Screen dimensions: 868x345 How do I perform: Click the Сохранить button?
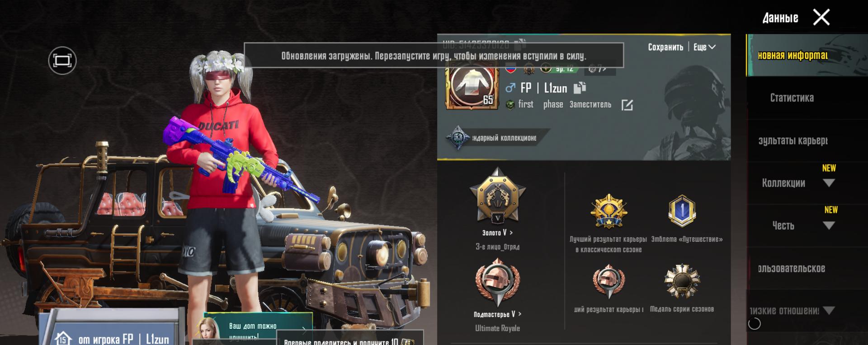[x=665, y=47]
